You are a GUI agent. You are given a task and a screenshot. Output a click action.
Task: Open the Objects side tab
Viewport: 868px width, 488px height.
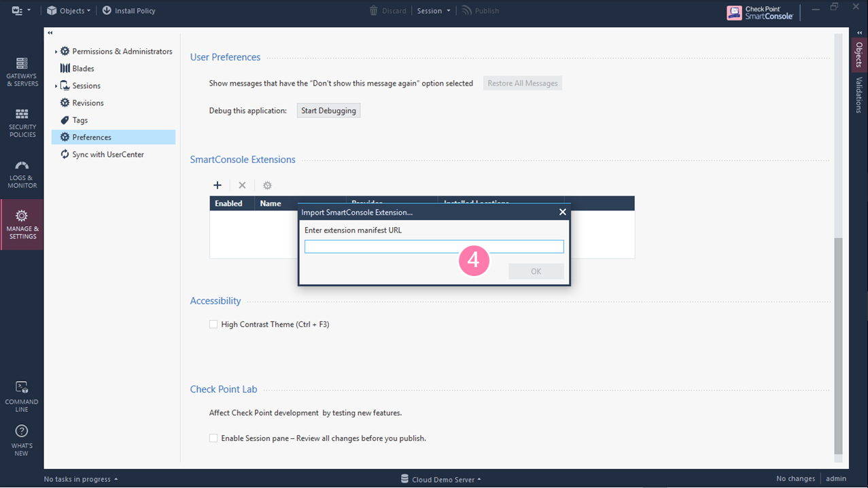(859, 55)
